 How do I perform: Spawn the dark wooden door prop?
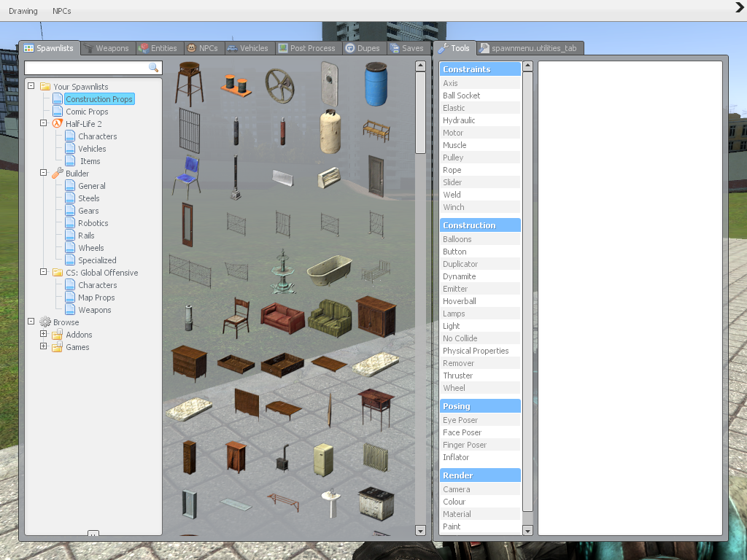pyautogui.click(x=376, y=176)
